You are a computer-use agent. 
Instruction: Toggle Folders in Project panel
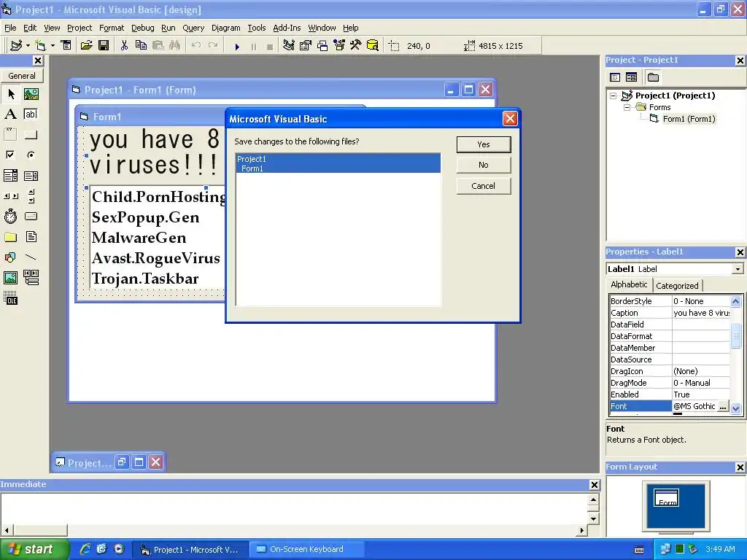(x=653, y=77)
